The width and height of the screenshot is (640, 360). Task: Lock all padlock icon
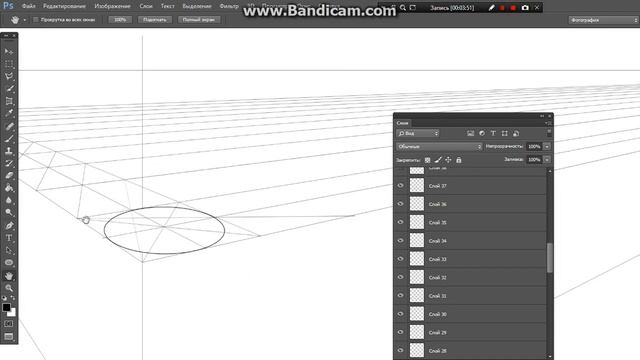[x=459, y=160]
